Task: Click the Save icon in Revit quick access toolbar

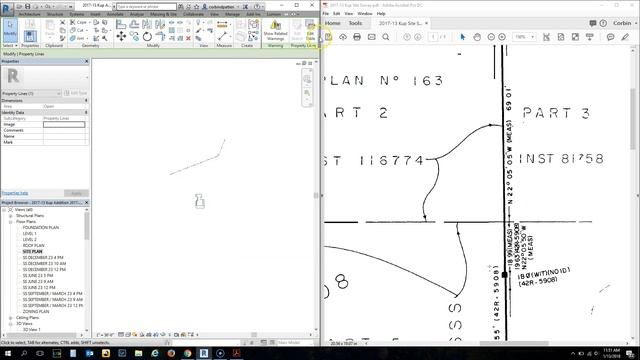Action: point(27,7)
